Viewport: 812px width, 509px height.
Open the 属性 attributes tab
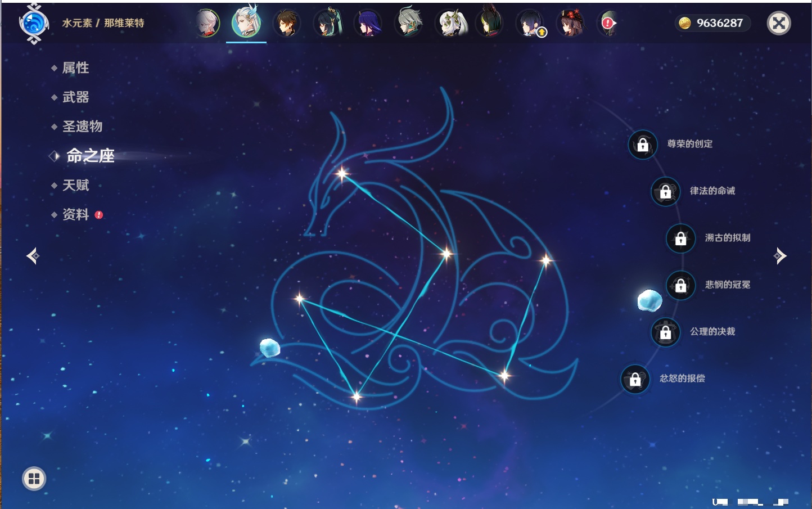75,68
